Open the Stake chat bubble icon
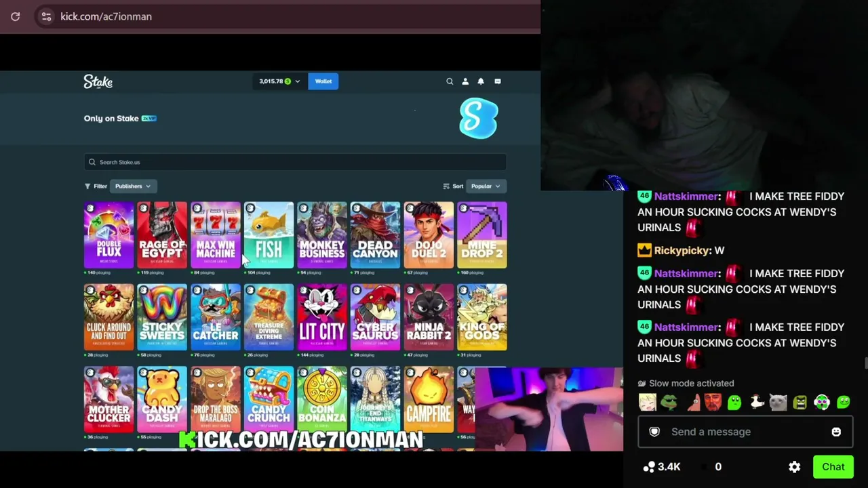This screenshot has width=868, height=488. [498, 81]
